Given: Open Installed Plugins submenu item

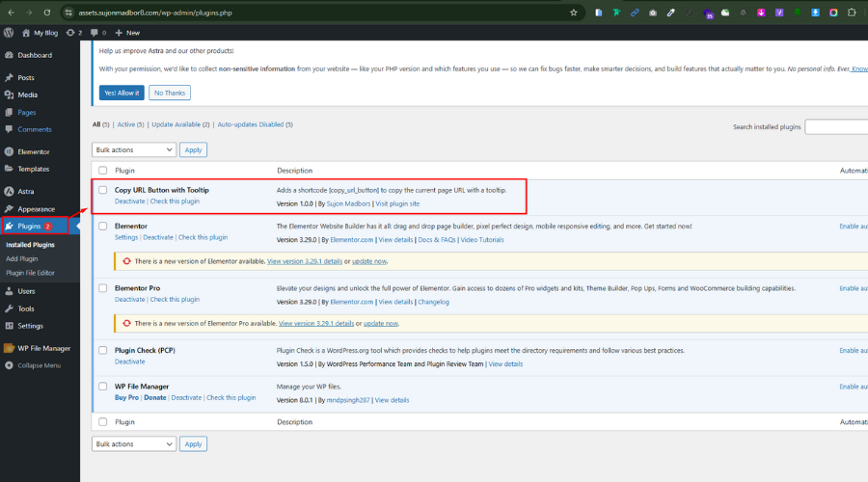Looking at the screenshot, I should coord(30,245).
